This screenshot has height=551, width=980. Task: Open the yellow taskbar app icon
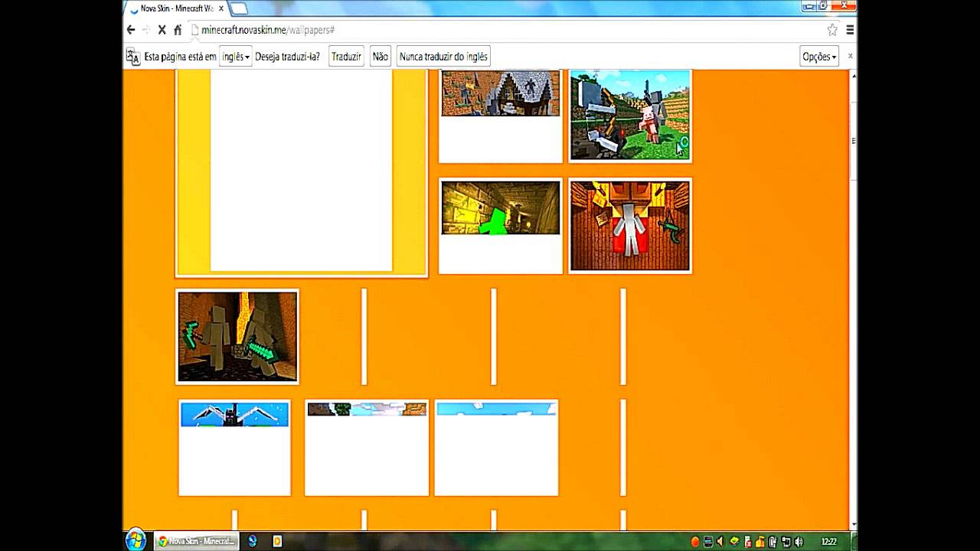[x=277, y=541]
